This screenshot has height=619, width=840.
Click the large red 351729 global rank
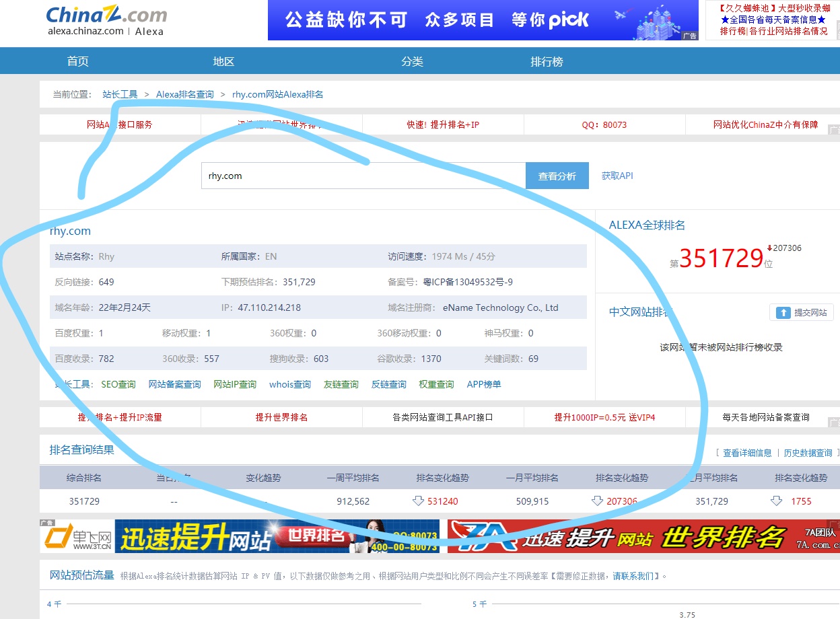[721, 258]
